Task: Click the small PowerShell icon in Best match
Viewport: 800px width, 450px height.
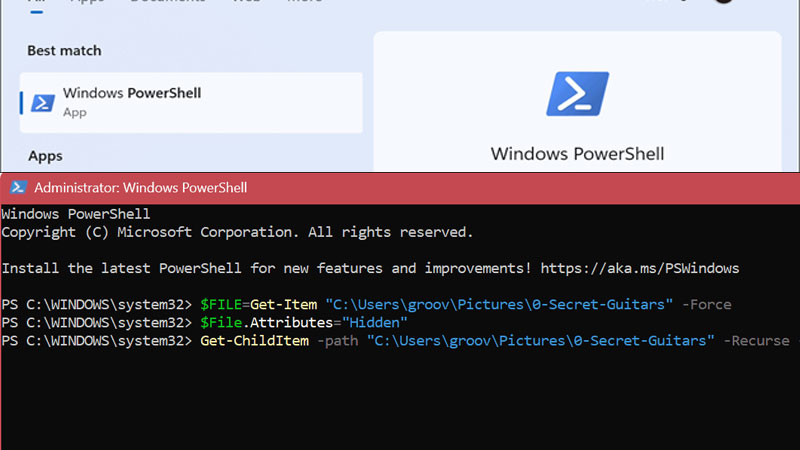Action: (43, 103)
